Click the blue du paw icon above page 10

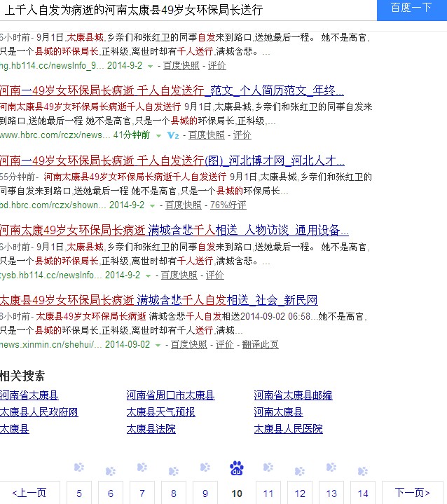tap(237, 468)
